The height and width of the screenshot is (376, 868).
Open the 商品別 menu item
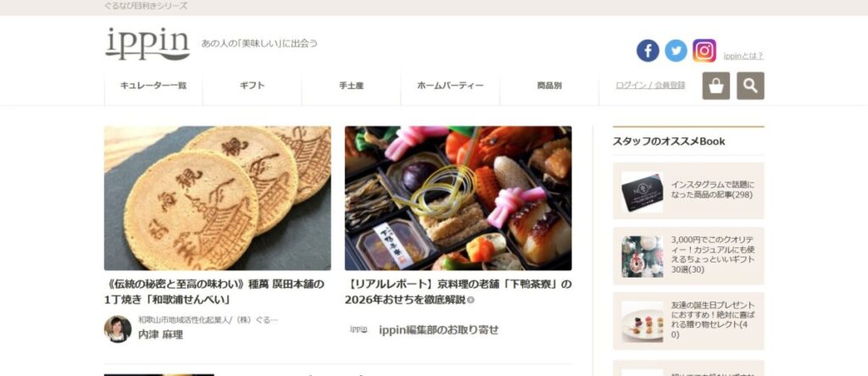tap(549, 86)
